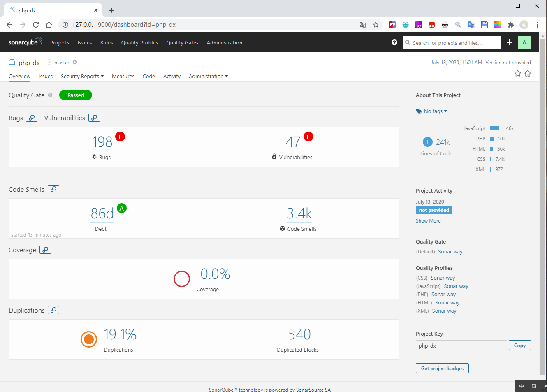This screenshot has height=392, width=547.
Task: Open the user avatar A menu
Action: pos(524,42)
